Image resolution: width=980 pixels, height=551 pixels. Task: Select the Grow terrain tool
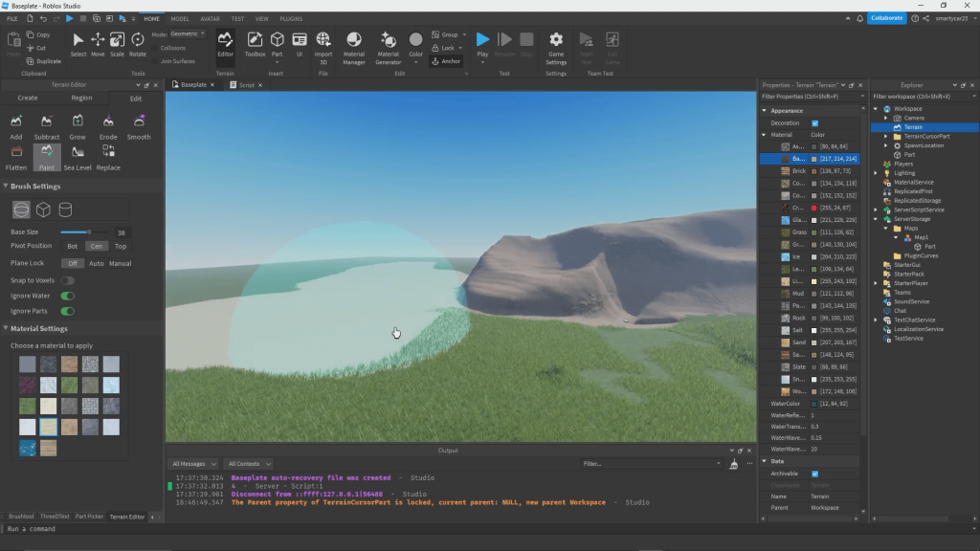78,127
